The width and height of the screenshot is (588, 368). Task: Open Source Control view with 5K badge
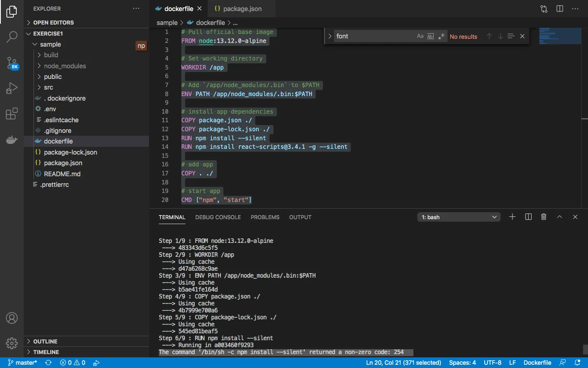12,63
